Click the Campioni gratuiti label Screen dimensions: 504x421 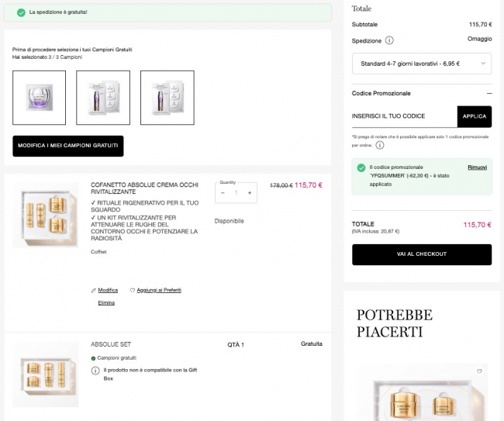[116, 358]
